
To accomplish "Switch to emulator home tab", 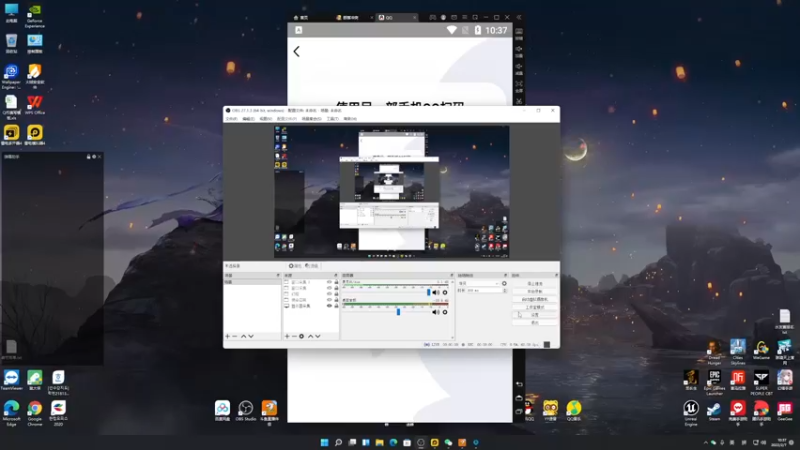I will (x=302, y=17).
